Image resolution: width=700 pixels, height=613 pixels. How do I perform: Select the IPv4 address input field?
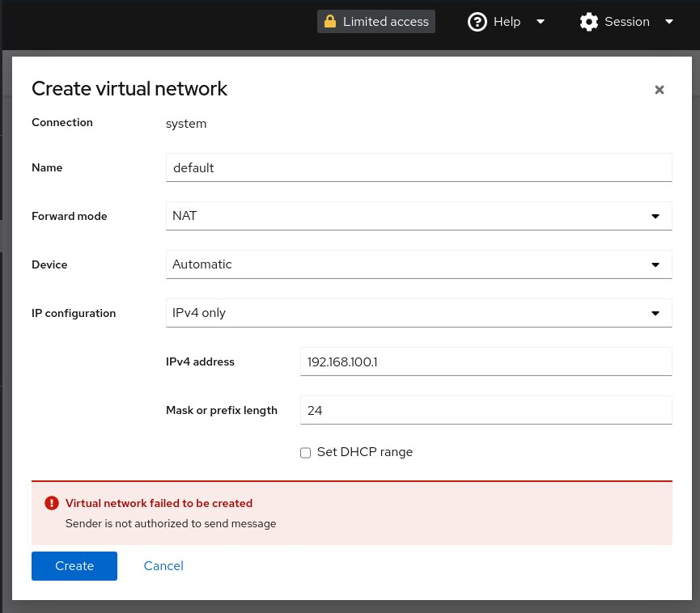[486, 361]
